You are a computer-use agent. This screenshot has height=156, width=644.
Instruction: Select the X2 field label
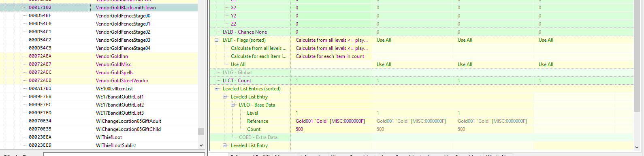233,8
